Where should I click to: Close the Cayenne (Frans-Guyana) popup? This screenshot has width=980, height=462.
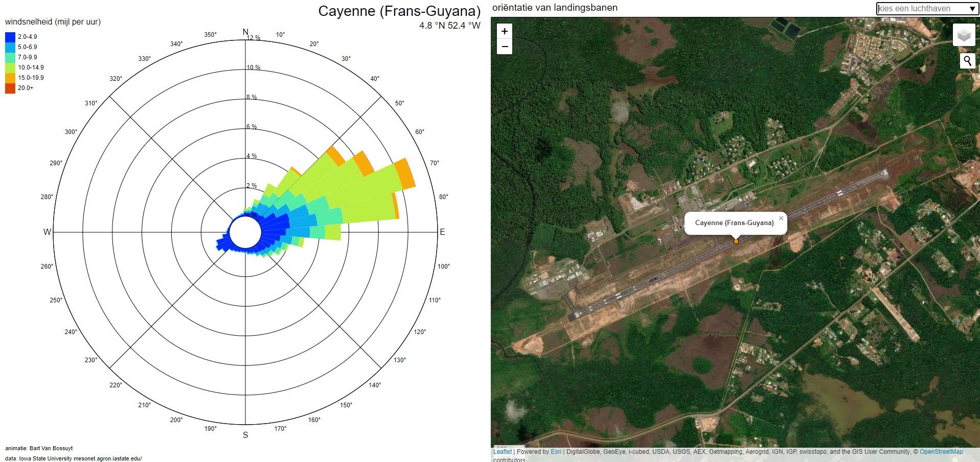tap(781, 218)
